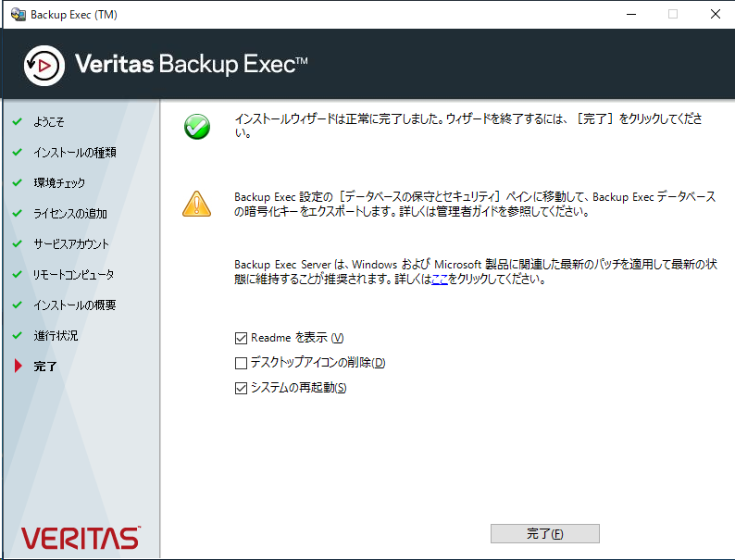Click the red arrow beside 完了 step

19,366
